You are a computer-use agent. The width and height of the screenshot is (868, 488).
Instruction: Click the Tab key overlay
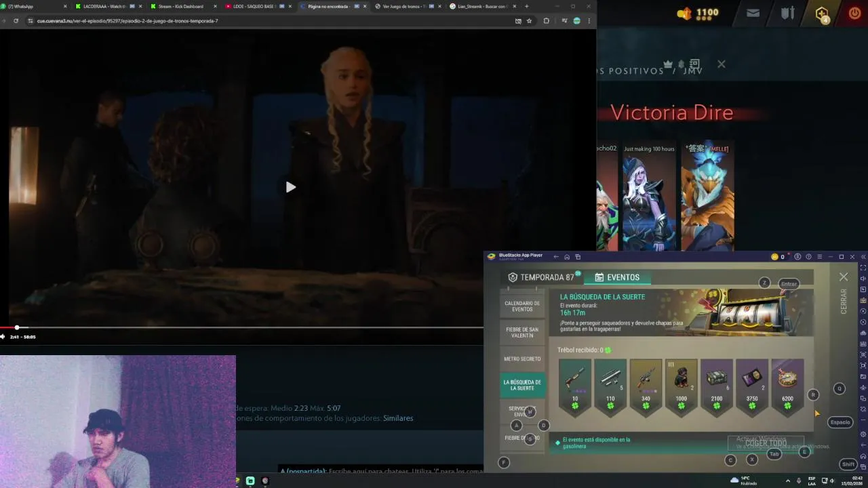tap(774, 454)
